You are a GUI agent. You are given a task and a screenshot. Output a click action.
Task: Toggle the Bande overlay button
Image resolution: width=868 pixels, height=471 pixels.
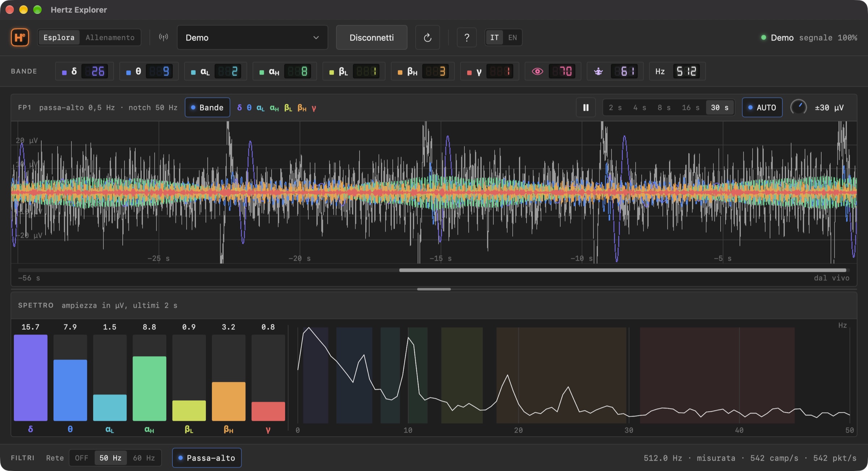pos(207,108)
